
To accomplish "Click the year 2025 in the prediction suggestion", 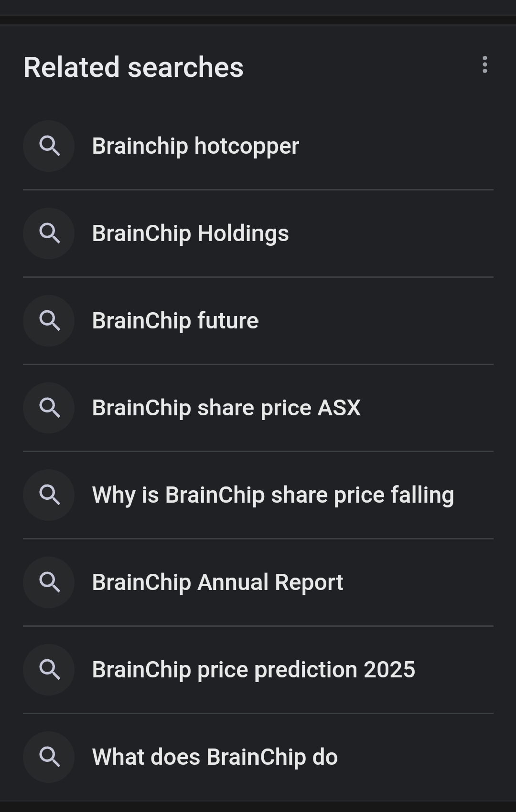I will (x=389, y=670).
